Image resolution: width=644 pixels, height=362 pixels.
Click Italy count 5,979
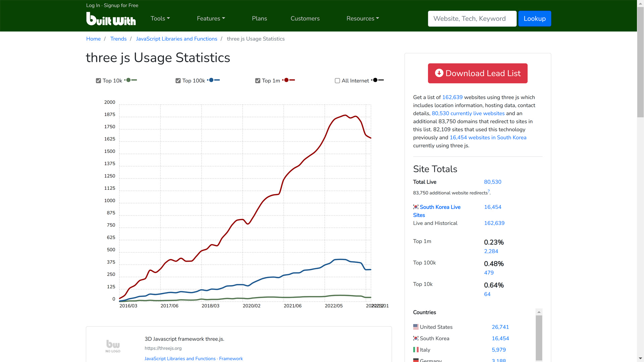499,350
